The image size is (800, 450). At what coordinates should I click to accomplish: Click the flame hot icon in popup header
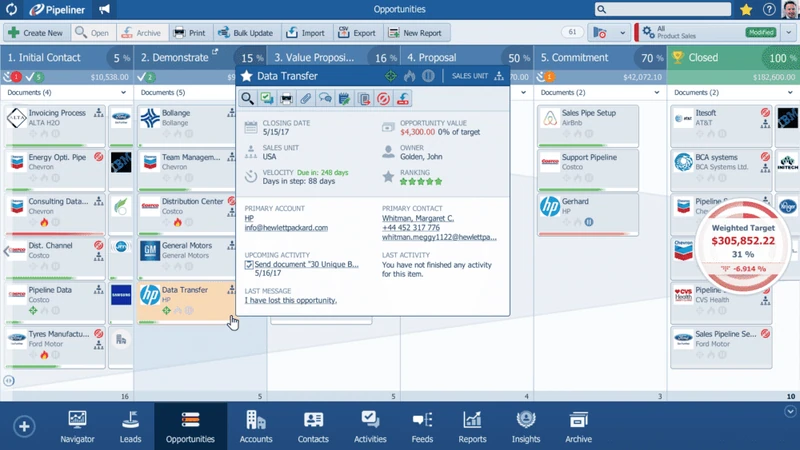point(410,76)
